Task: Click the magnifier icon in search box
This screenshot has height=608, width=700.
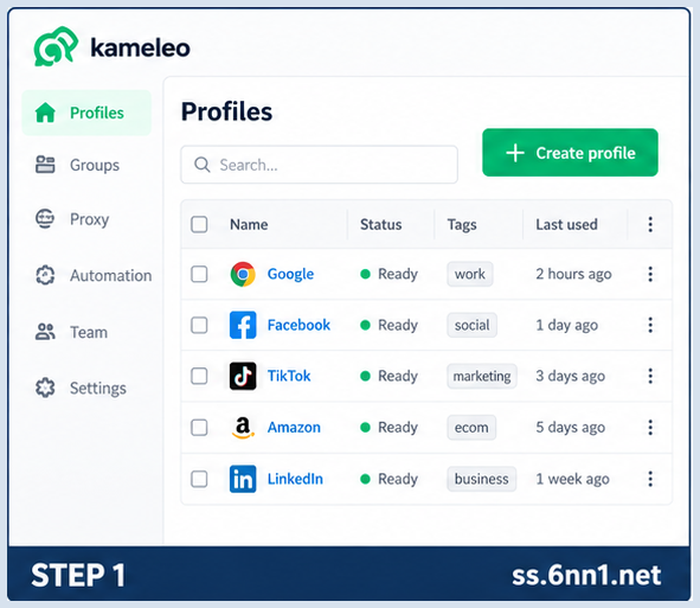Action: click(x=202, y=164)
